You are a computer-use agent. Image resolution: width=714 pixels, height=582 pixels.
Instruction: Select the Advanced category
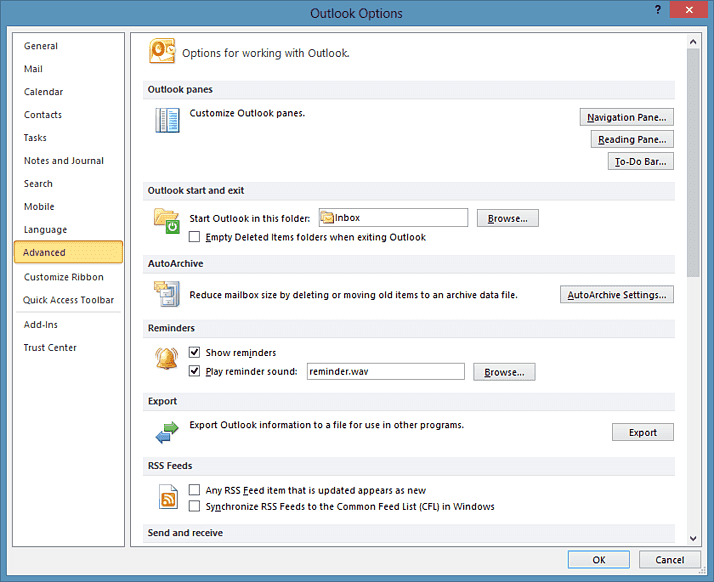pos(68,252)
